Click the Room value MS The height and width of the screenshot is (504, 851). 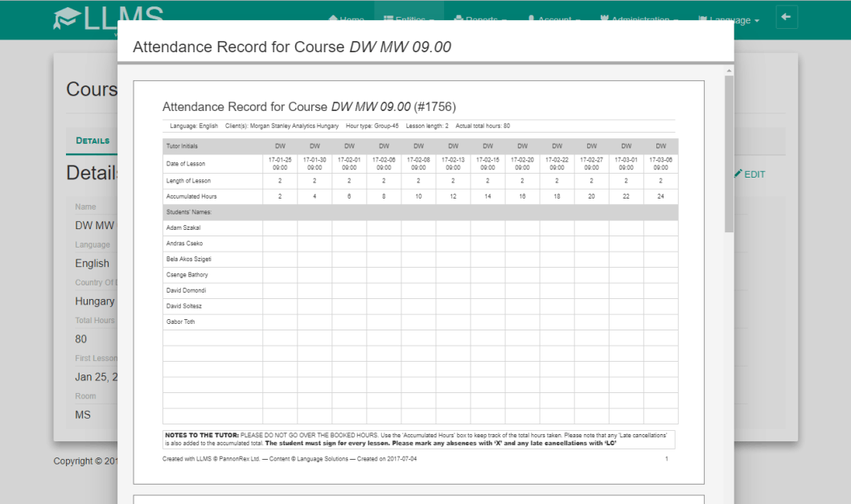tap(83, 415)
